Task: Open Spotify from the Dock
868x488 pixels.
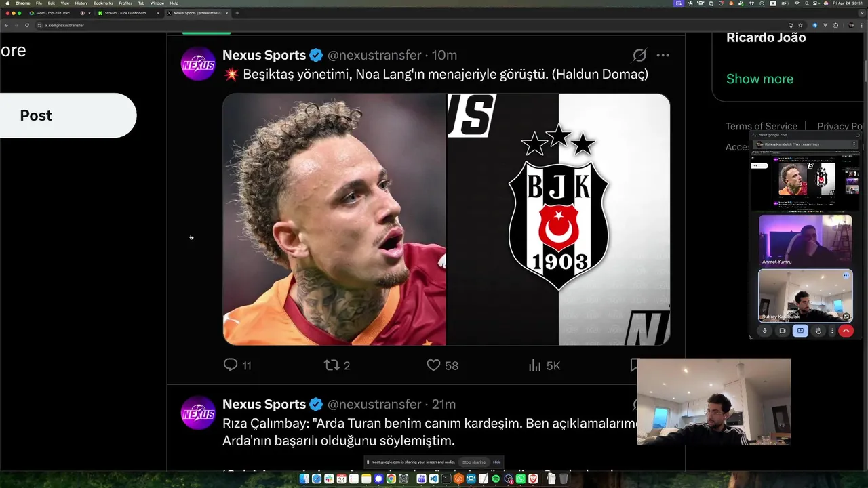Action: point(496,479)
